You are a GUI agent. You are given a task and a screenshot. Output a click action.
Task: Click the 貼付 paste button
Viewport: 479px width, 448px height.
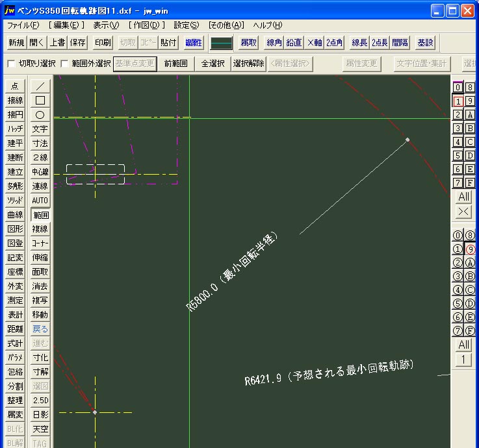pyautogui.click(x=168, y=43)
